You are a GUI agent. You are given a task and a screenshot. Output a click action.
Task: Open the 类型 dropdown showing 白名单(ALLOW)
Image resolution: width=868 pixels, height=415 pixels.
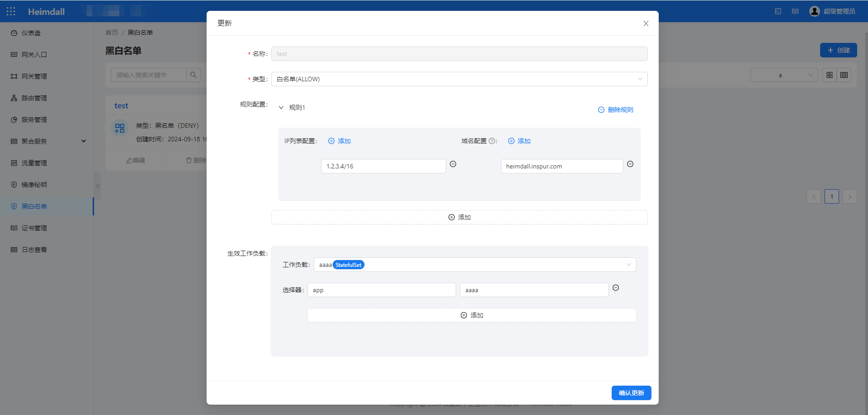[459, 79]
